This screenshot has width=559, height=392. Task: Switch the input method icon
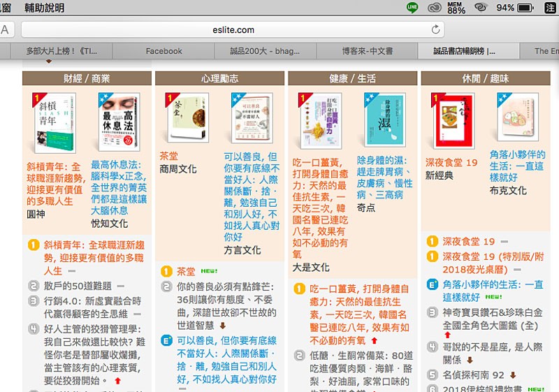pos(551,8)
